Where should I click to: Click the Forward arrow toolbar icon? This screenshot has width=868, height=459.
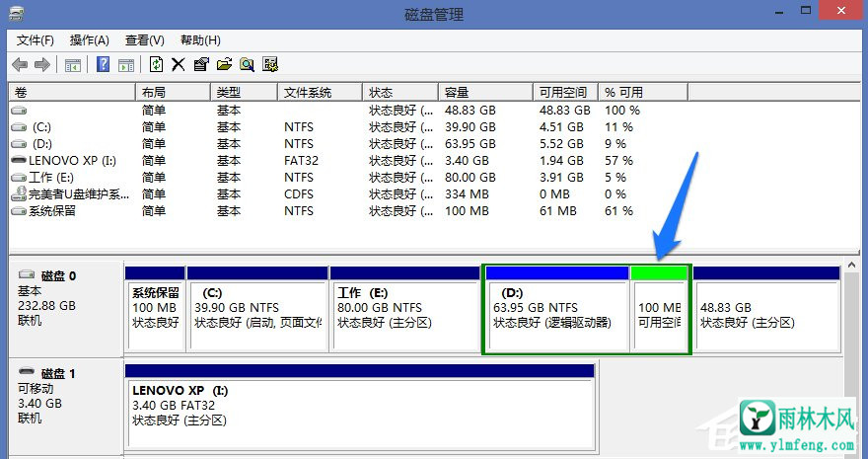click(42, 65)
